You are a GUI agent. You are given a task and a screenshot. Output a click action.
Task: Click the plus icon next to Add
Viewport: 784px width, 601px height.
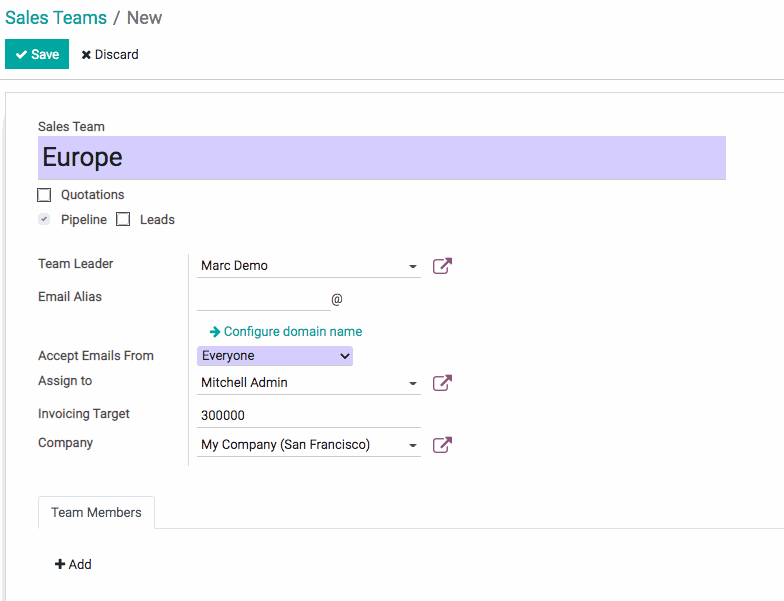[x=60, y=565]
